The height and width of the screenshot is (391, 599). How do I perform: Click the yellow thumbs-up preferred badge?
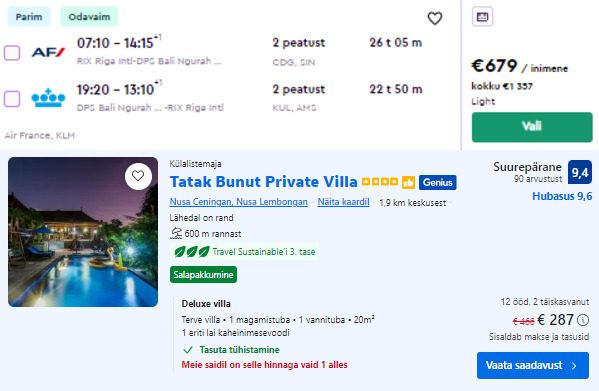pos(408,183)
